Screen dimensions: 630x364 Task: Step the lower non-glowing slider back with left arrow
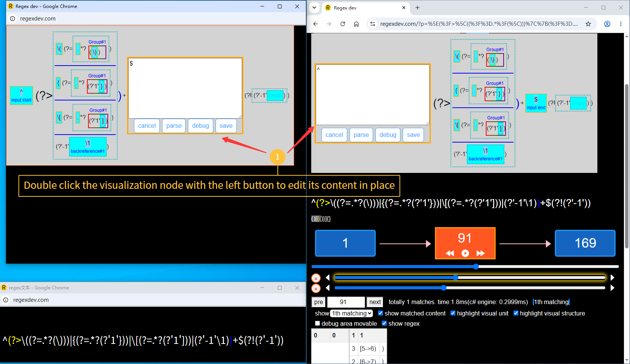point(328,288)
